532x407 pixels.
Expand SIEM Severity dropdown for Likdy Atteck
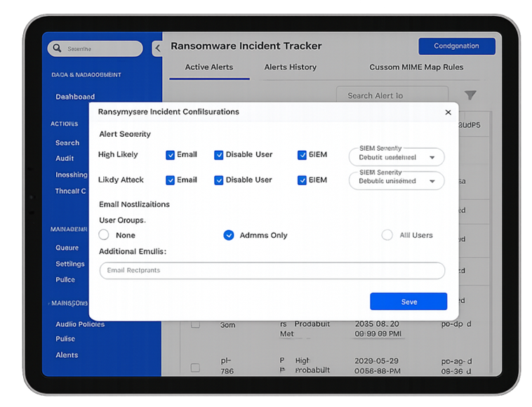click(x=397, y=181)
